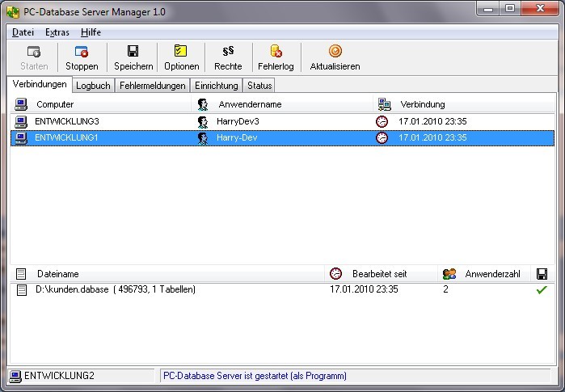Click the Speichern floppy disk icon
565x392 pixels.
[x=133, y=52]
